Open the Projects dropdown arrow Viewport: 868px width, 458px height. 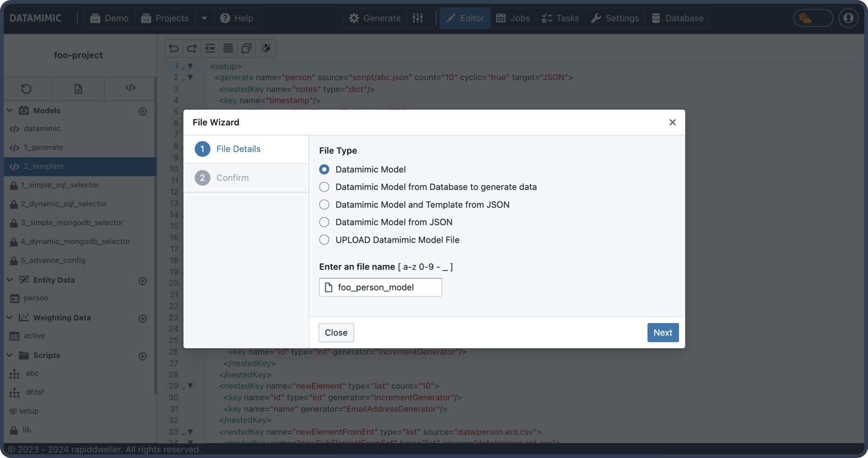coord(204,18)
